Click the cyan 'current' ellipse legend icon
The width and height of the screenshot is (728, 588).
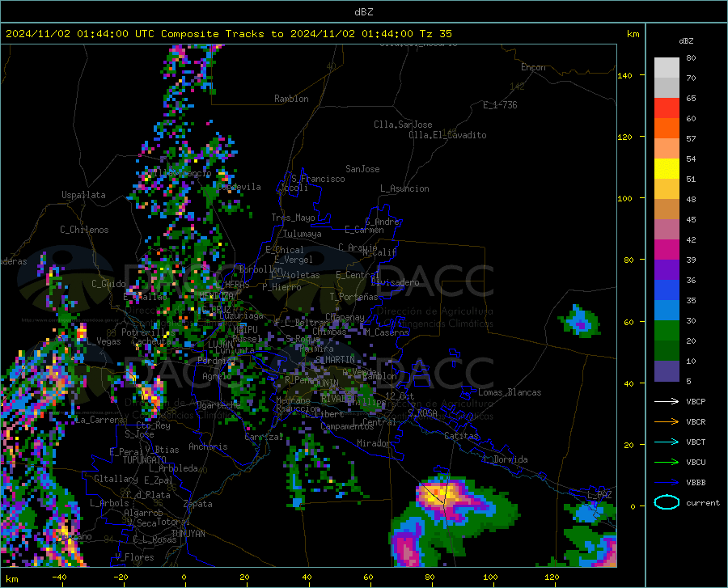[667, 502]
